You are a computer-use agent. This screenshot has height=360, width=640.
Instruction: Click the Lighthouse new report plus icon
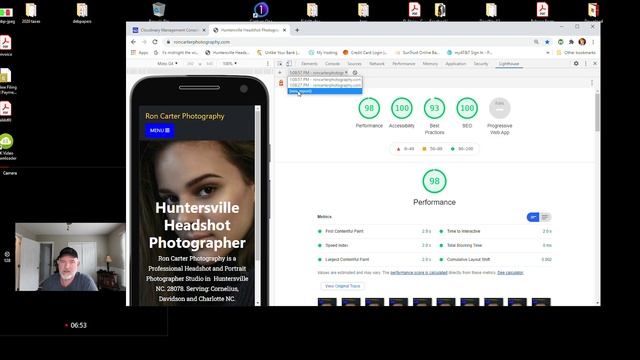pos(280,73)
